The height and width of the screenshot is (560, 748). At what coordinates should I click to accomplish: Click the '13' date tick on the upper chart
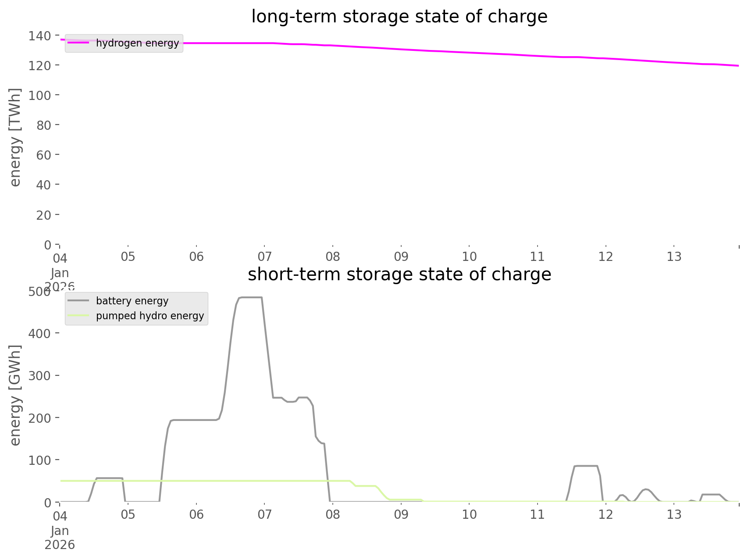tap(674, 257)
